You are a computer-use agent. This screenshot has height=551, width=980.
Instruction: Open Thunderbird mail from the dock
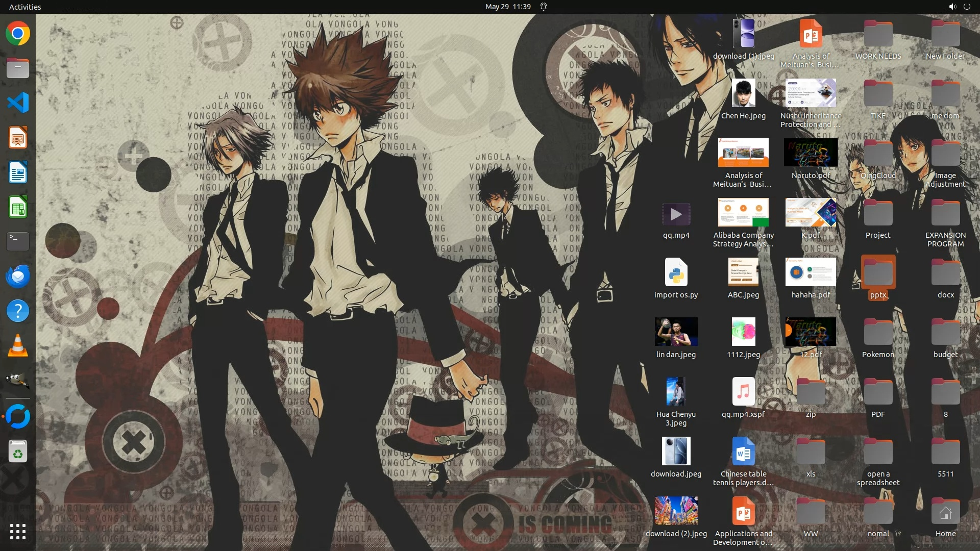click(18, 276)
